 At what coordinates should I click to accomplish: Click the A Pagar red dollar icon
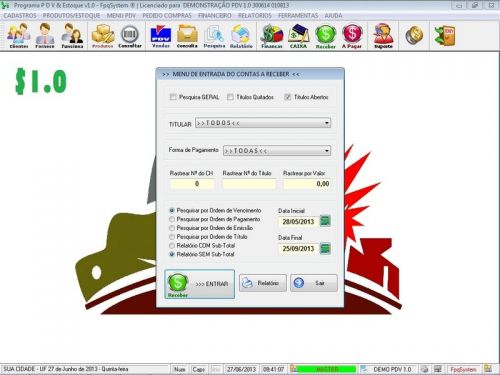(x=352, y=36)
